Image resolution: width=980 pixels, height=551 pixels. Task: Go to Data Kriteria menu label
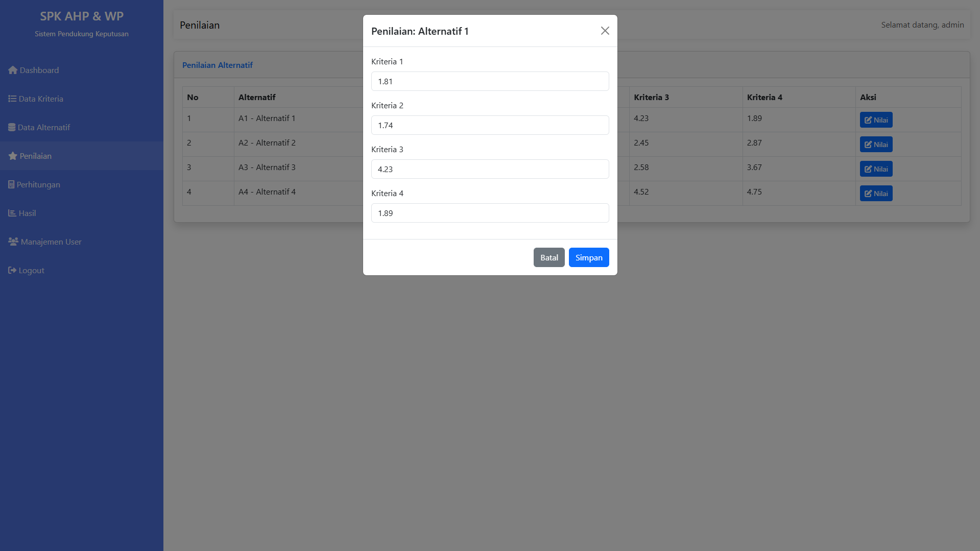[41, 99]
